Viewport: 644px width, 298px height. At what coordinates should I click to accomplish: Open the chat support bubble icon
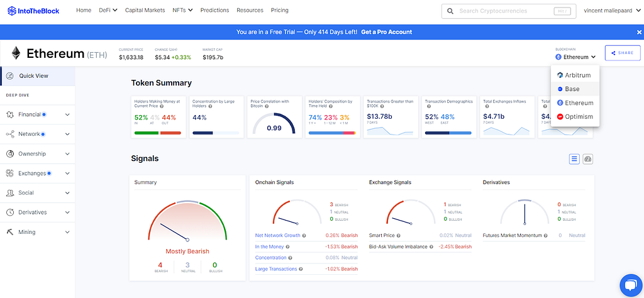click(631, 285)
